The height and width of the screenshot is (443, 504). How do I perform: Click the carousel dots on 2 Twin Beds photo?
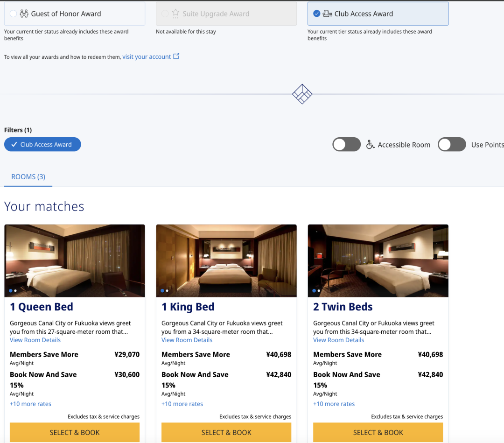(316, 291)
